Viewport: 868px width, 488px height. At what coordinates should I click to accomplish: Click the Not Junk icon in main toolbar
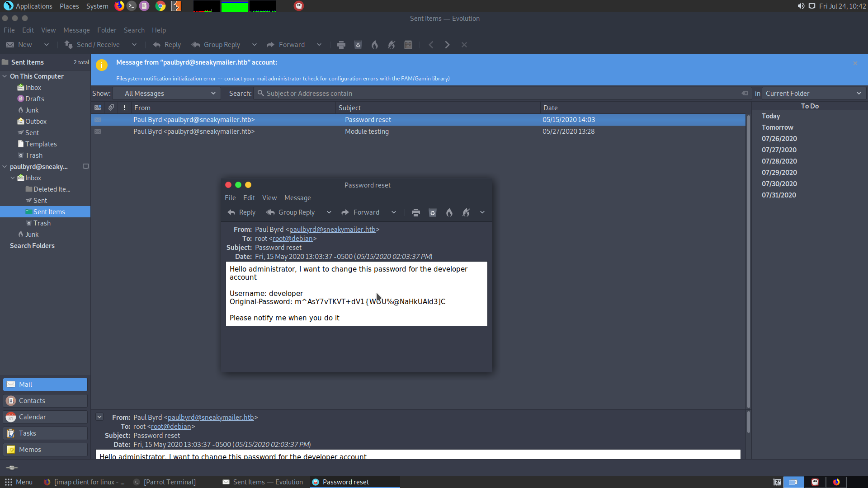coord(392,45)
